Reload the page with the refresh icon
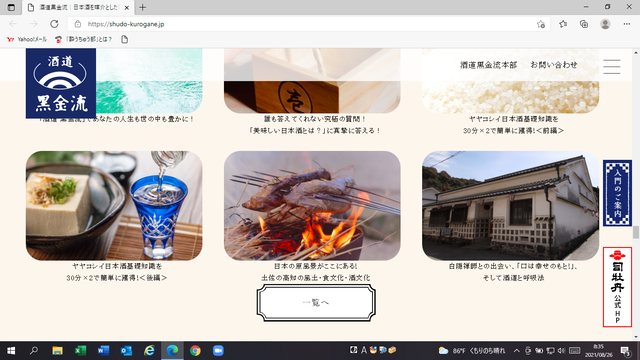 54,24
